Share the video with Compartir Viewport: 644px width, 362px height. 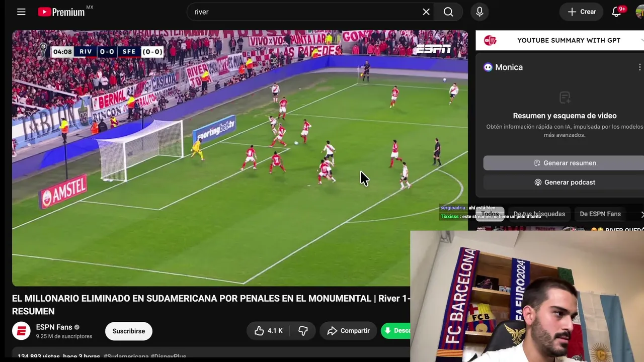click(348, 331)
